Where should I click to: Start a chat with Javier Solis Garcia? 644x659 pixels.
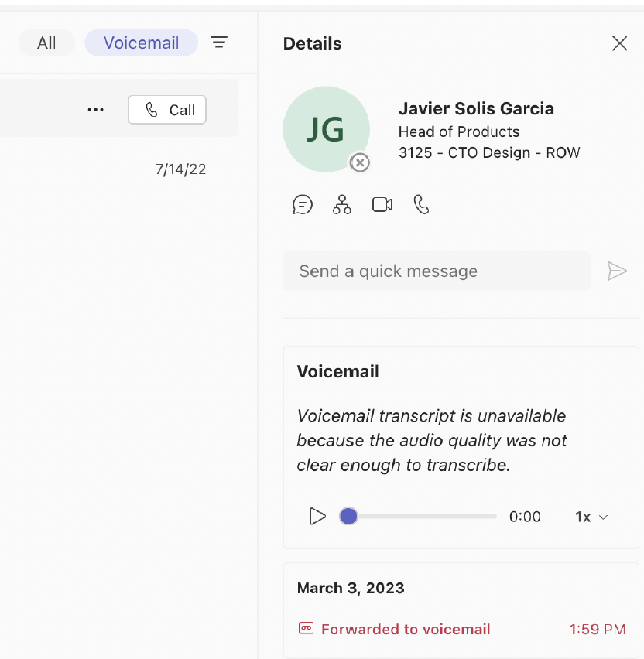(303, 204)
